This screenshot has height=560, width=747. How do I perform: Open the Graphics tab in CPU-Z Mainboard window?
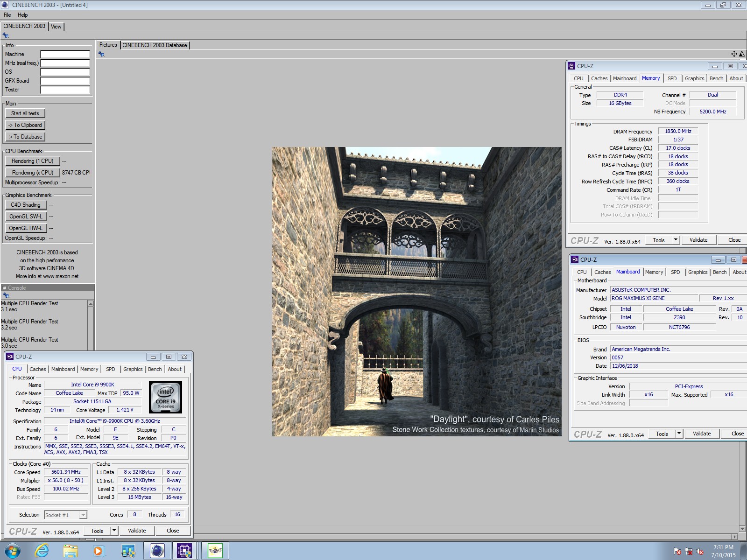pyautogui.click(x=698, y=272)
